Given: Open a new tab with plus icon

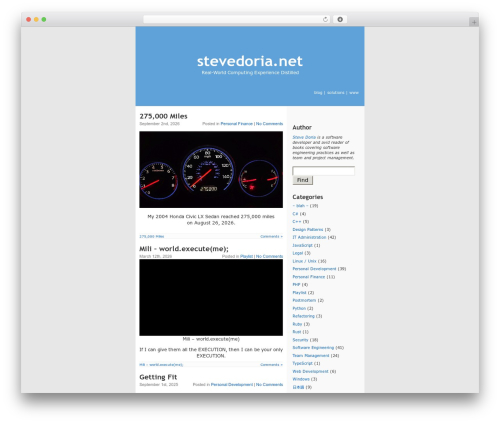Looking at the screenshot, I should tap(474, 22).
